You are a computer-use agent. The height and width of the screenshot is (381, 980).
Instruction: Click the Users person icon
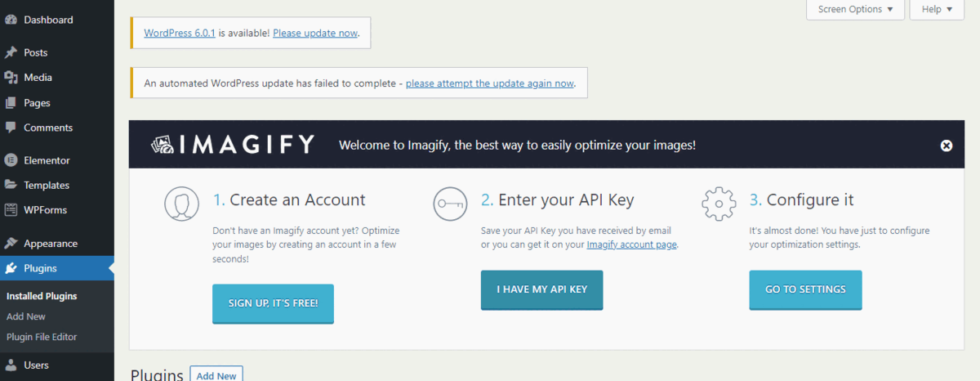(11, 365)
